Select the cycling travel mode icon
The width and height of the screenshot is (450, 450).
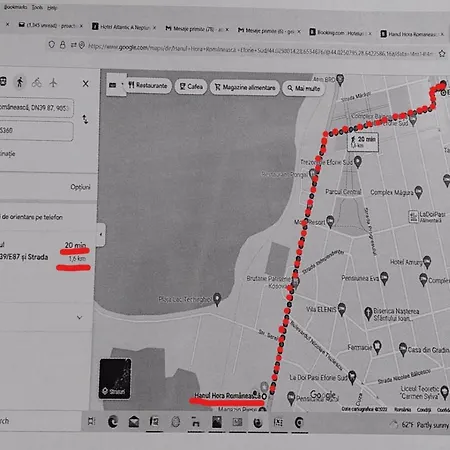point(37,82)
